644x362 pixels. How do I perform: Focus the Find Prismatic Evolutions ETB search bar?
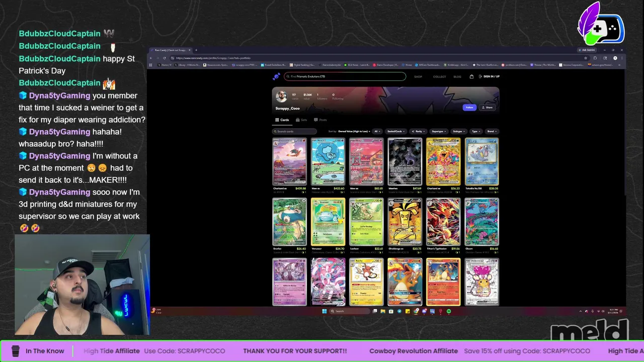[x=345, y=76]
